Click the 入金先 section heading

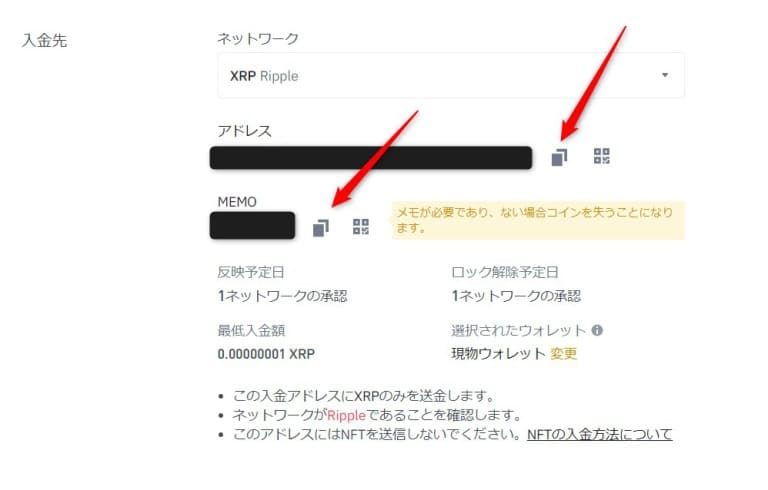click(45, 40)
